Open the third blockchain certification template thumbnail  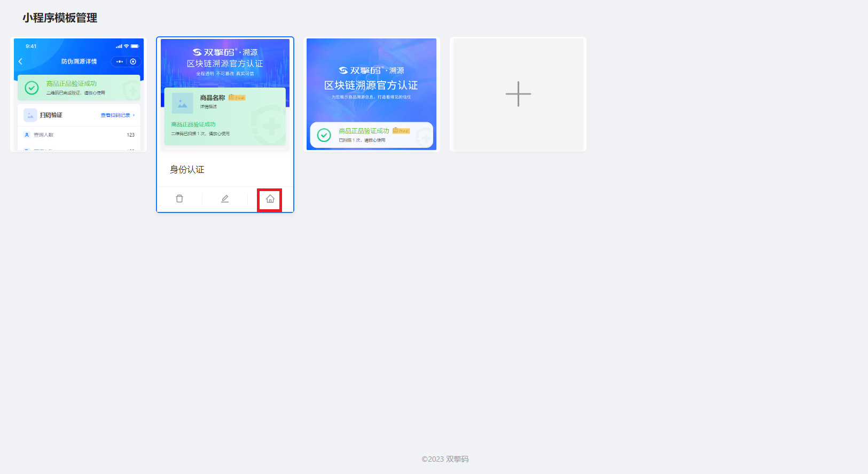pyautogui.click(x=371, y=94)
